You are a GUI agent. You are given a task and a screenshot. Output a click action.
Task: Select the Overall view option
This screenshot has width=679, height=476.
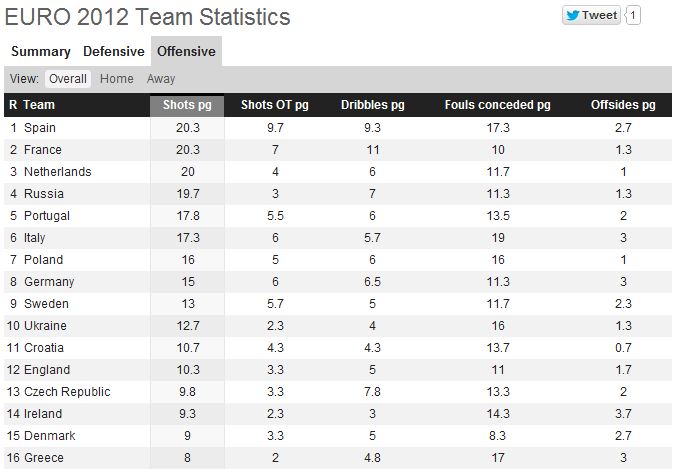click(x=68, y=79)
